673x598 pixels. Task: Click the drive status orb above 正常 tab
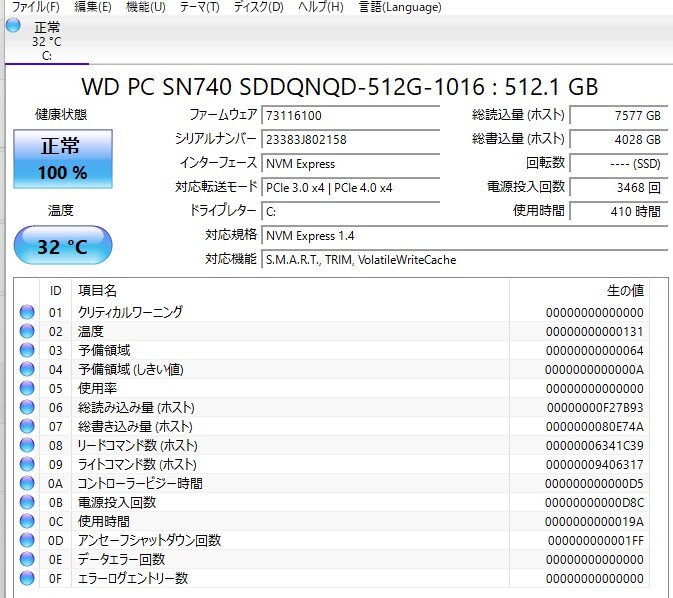click(x=13, y=26)
